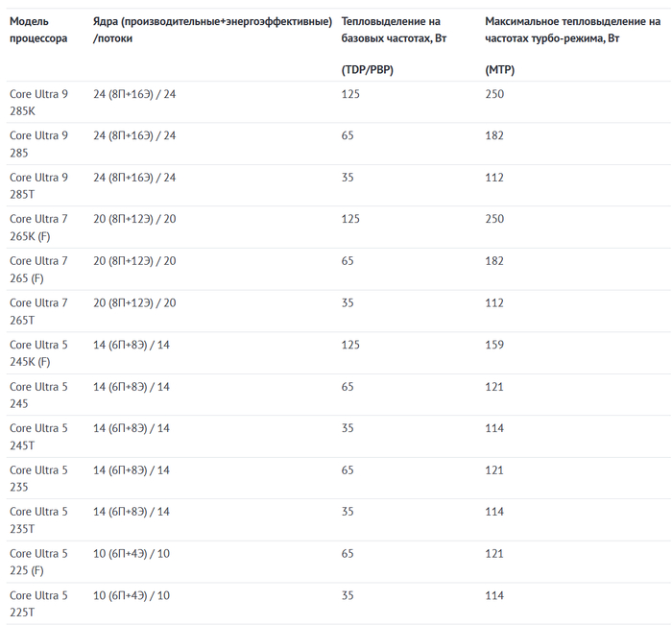Select the 65 TDP value for Core Ultra 9 285

(348, 135)
